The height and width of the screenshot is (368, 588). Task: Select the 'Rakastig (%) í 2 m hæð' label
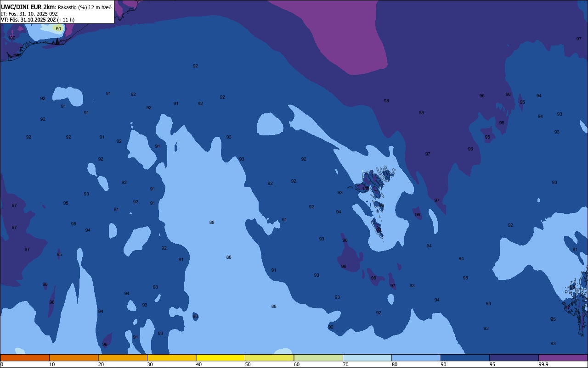[x=85, y=7]
